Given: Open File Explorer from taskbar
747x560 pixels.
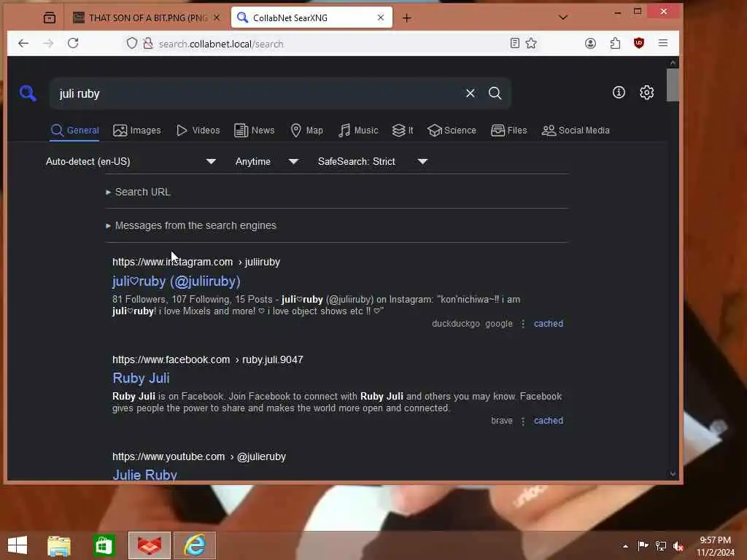Looking at the screenshot, I should click(x=59, y=545).
